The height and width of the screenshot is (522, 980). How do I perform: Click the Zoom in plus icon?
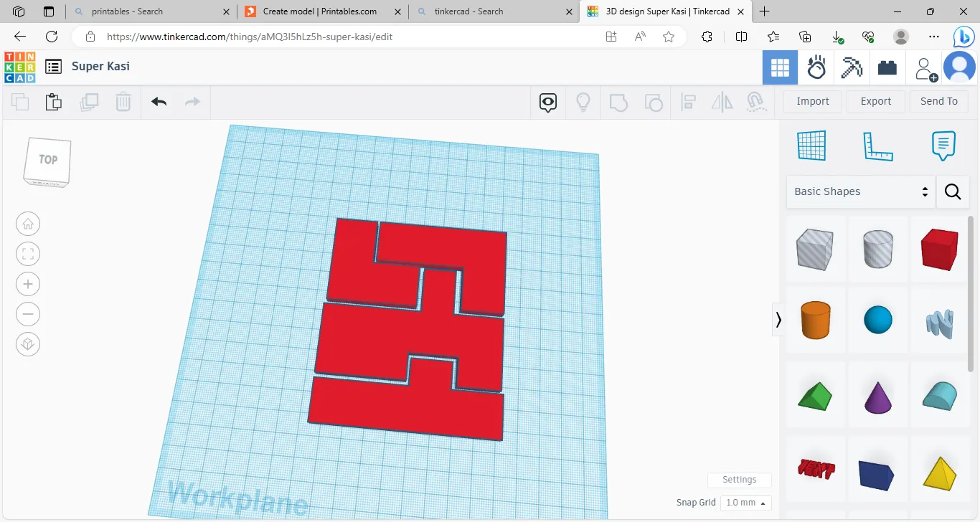(x=28, y=284)
